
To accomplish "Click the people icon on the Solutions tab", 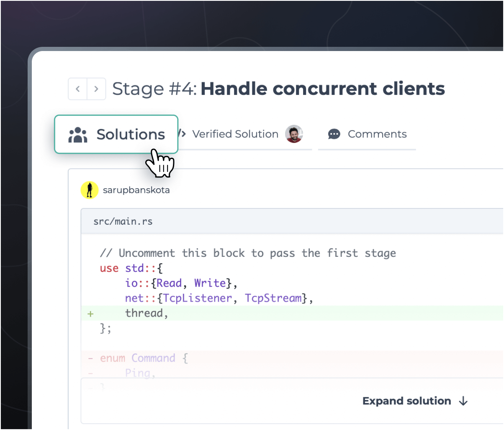I will 78,134.
